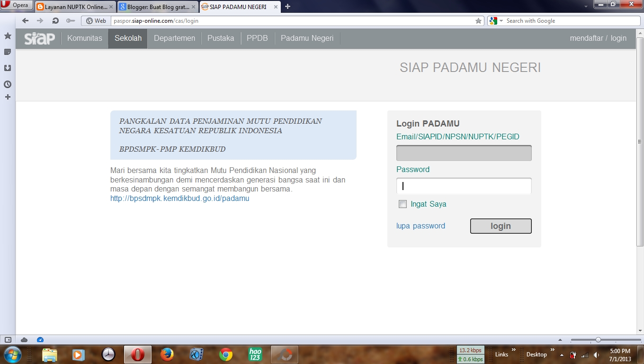Open the network signal tray icon
This screenshot has width=644, height=364.
(x=585, y=355)
